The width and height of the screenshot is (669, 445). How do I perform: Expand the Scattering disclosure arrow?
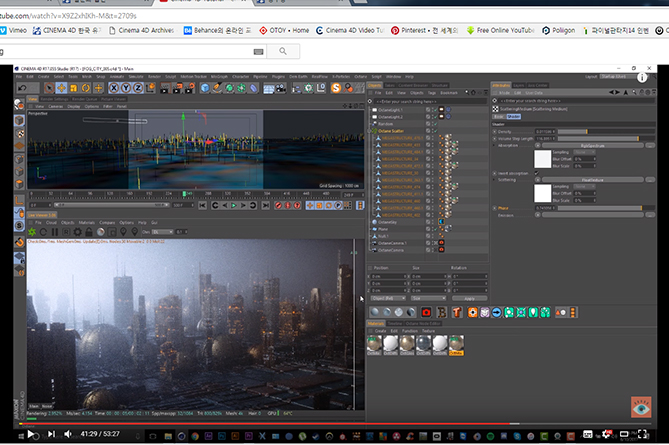pos(495,180)
